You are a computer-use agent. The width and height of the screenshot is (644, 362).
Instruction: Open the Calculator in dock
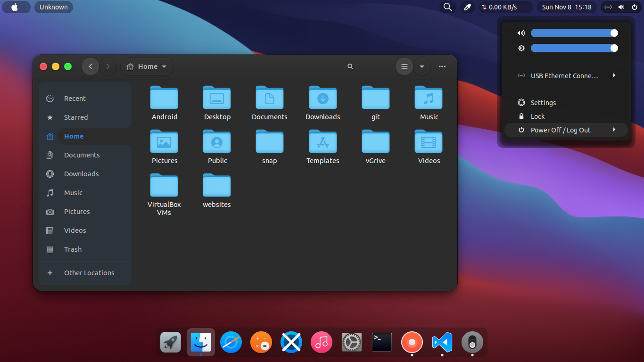261,342
